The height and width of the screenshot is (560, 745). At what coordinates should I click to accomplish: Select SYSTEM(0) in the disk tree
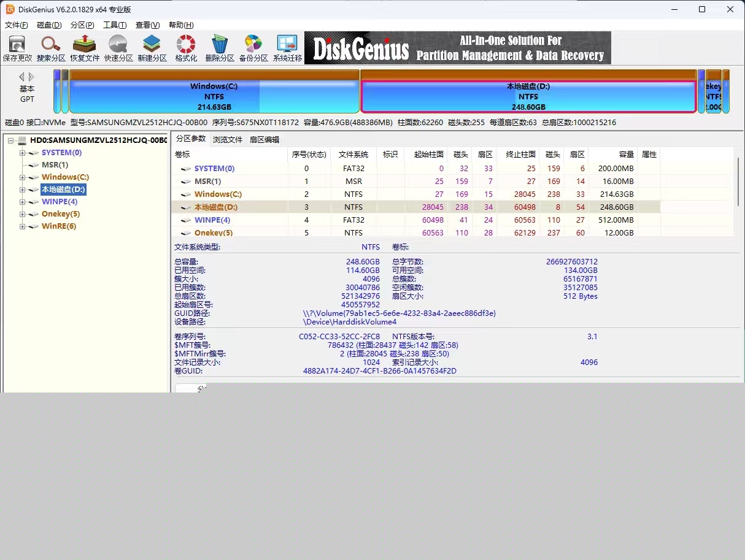pos(61,153)
